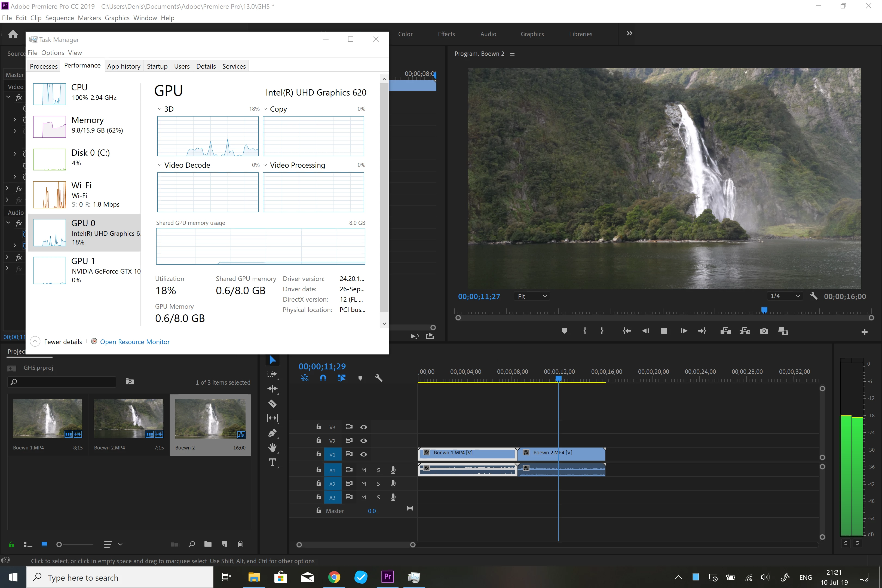This screenshot has height=588, width=882.
Task: Switch to the Processes tab
Action: [x=44, y=66]
